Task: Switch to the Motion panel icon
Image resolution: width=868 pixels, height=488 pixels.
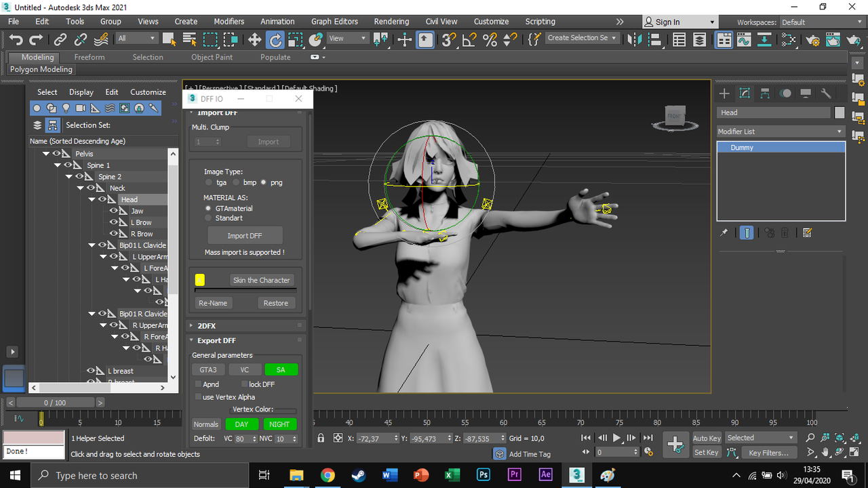Action: [x=785, y=94]
